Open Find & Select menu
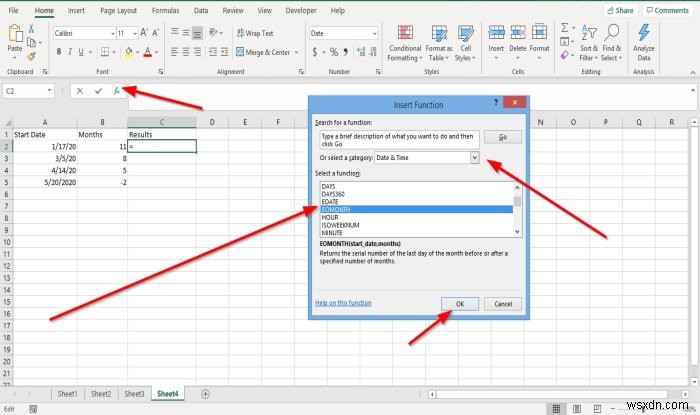The height and width of the screenshot is (415, 700). 612,43
